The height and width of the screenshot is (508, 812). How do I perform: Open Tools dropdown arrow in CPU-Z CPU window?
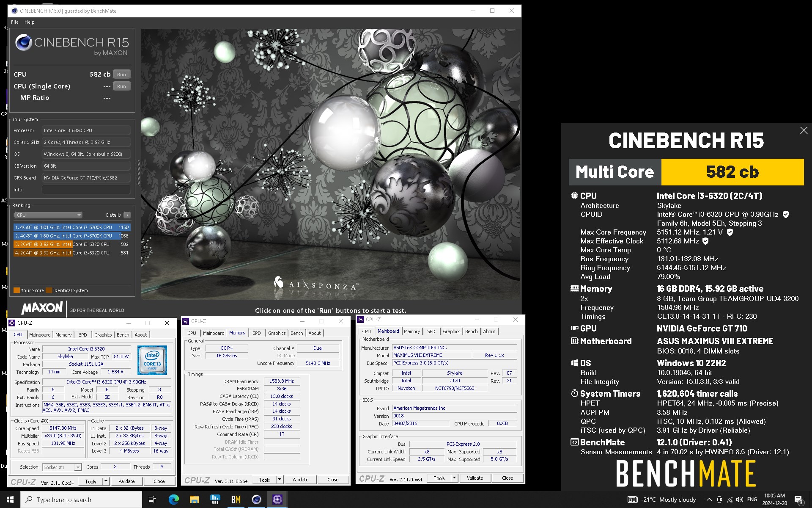[106, 481]
